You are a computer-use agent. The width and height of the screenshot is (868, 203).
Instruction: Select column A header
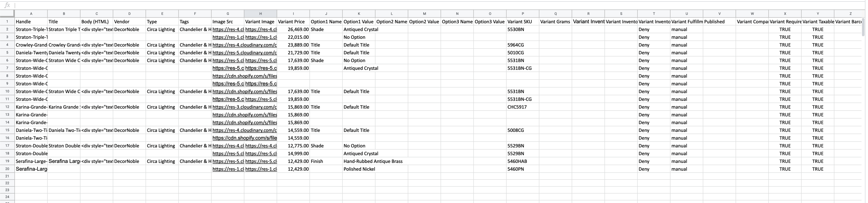[31, 14]
